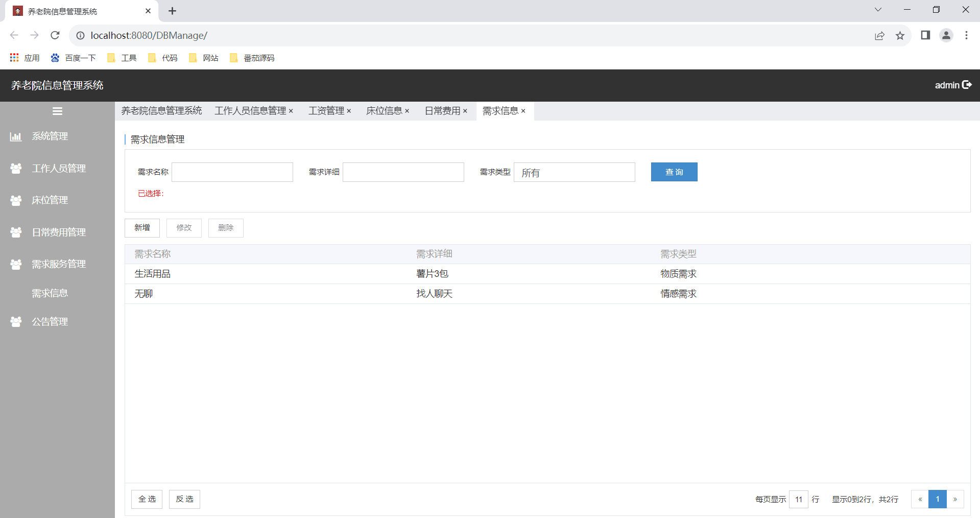Click the browser reload page icon
This screenshot has height=518, width=980.
55,35
